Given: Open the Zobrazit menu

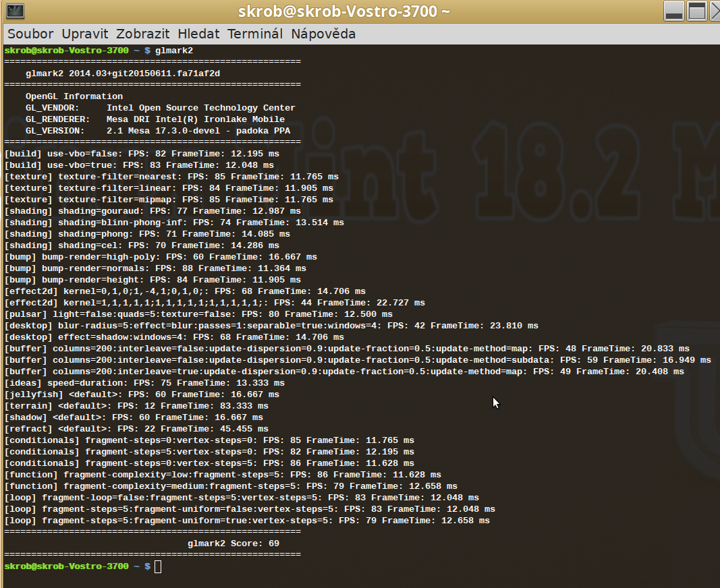Looking at the screenshot, I should (x=144, y=34).
